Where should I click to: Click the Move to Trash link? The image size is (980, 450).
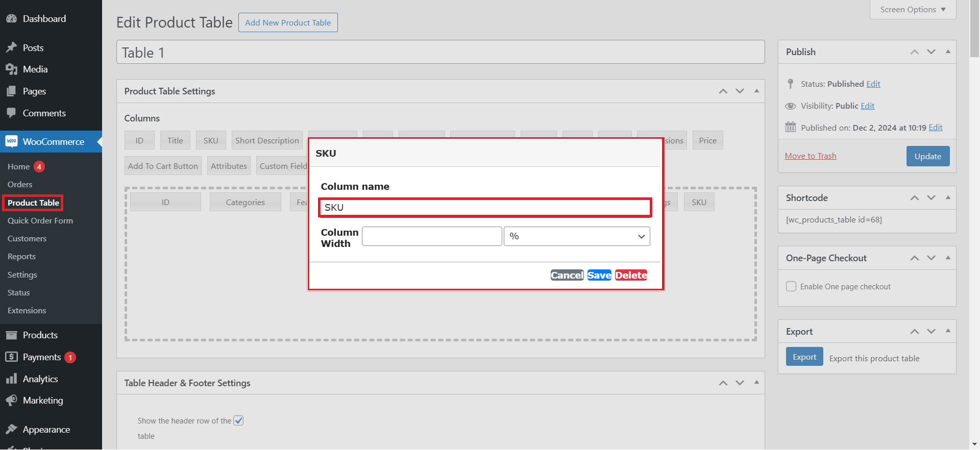(x=810, y=156)
